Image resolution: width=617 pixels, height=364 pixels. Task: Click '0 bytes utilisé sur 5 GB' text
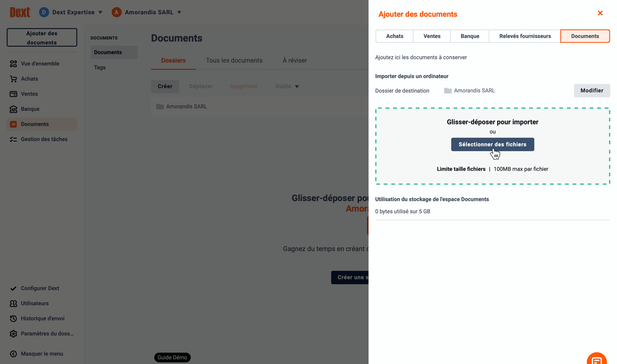(x=402, y=211)
